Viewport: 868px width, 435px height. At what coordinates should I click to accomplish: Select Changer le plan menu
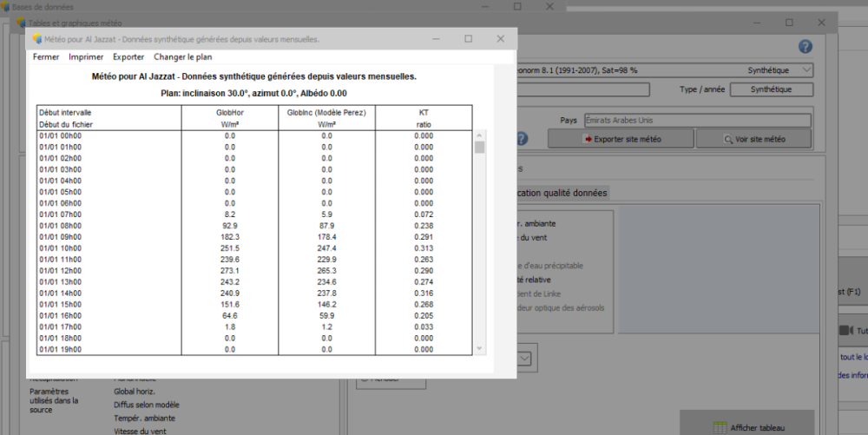[182, 56]
